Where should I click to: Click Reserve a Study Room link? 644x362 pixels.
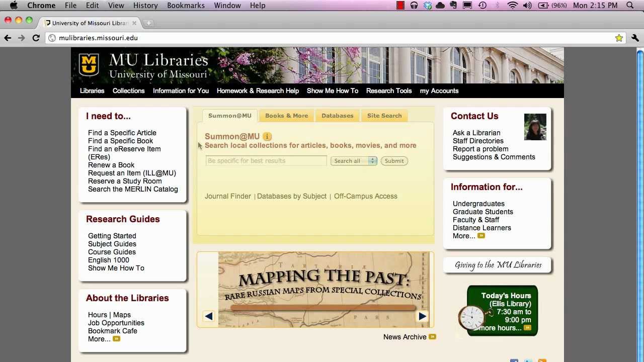pyautogui.click(x=125, y=181)
